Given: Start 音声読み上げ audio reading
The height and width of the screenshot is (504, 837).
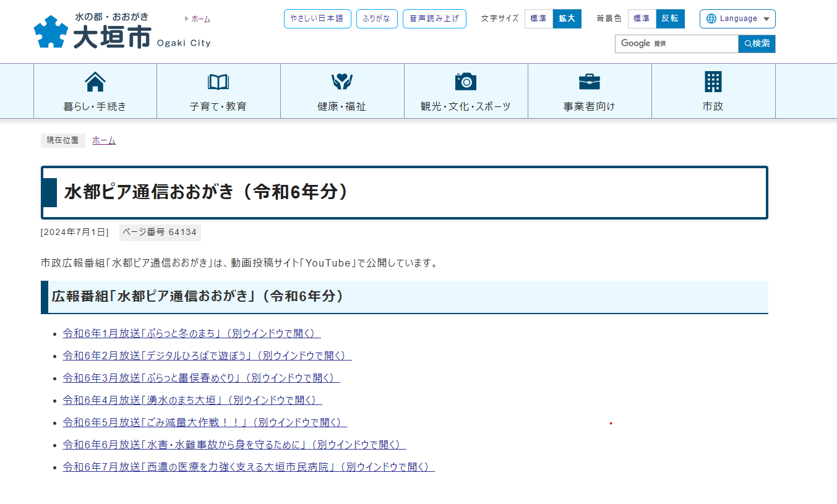Looking at the screenshot, I should pyautogui.click(x=434, y=19).
